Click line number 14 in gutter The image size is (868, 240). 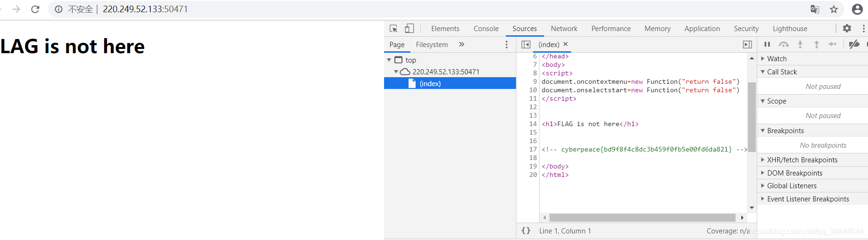pyautogui.click(x=533, y=124)
